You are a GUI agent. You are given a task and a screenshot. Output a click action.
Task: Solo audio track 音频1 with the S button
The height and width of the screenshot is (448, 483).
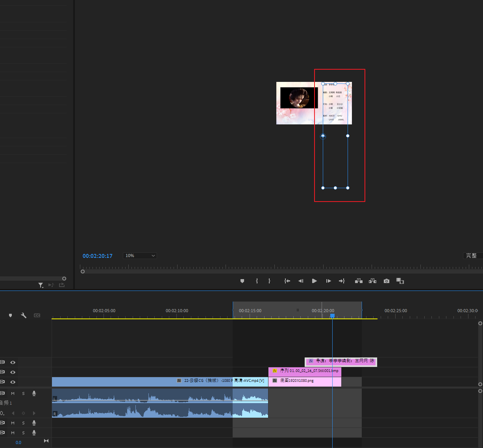(x=23, y=393)
